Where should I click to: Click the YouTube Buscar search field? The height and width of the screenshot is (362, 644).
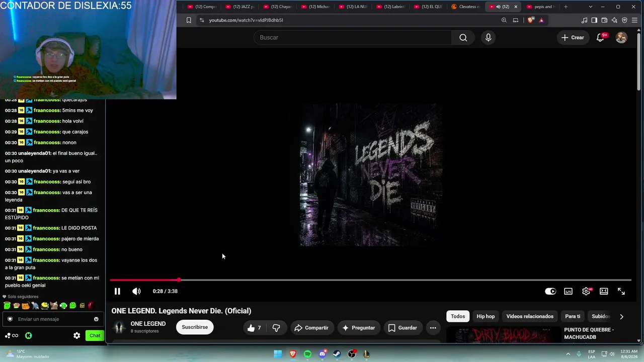pyautogui.click(x=353, y=38)
